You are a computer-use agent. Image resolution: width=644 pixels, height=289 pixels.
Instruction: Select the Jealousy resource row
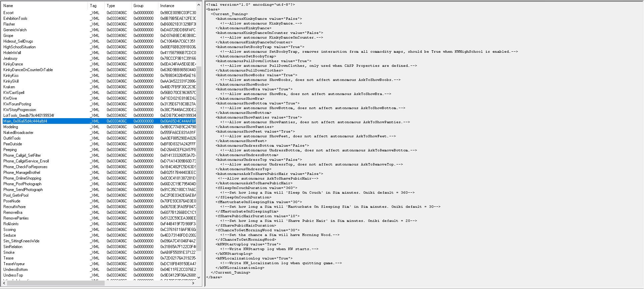click(x=99, y=58)
